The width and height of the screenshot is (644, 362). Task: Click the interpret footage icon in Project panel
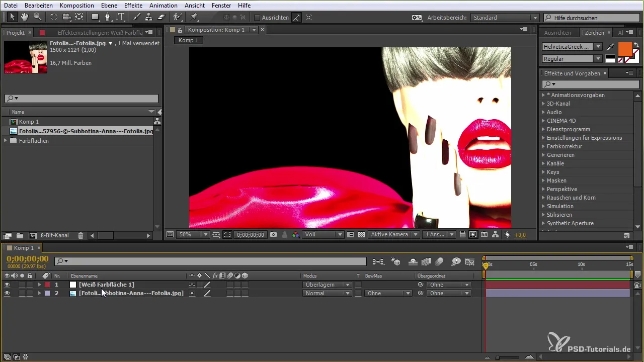[8, 235]
